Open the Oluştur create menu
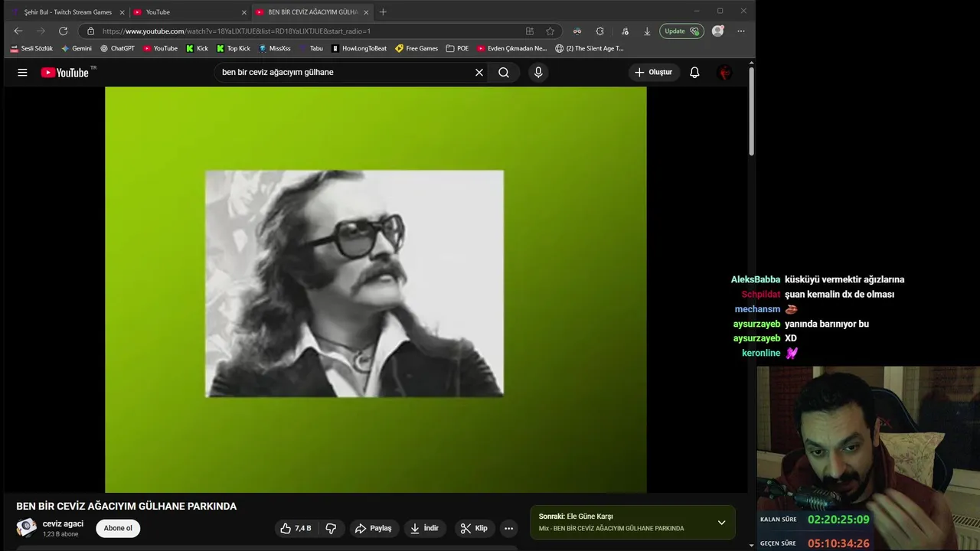This screenshot has width=980, height=551. point(653,73)
